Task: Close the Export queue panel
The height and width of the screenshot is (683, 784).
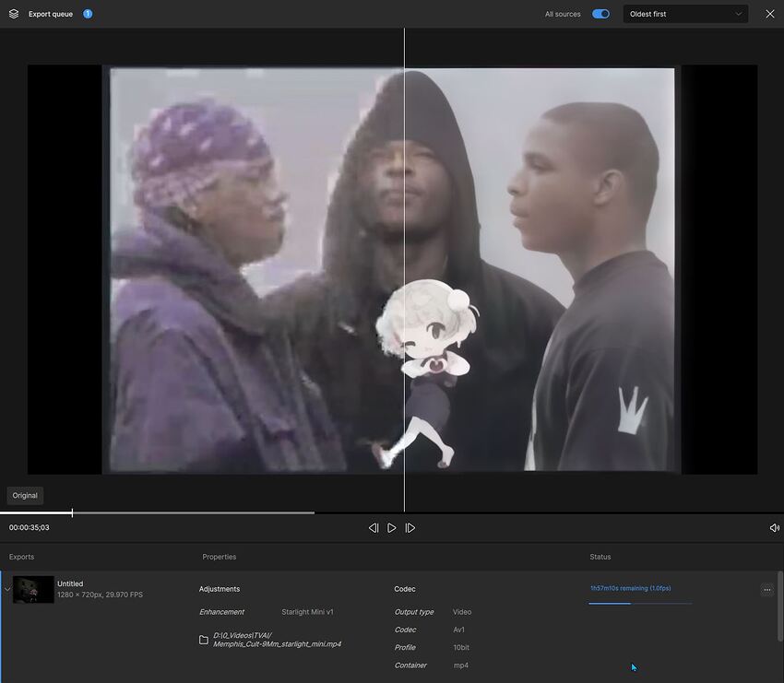Action: point(770,14)
